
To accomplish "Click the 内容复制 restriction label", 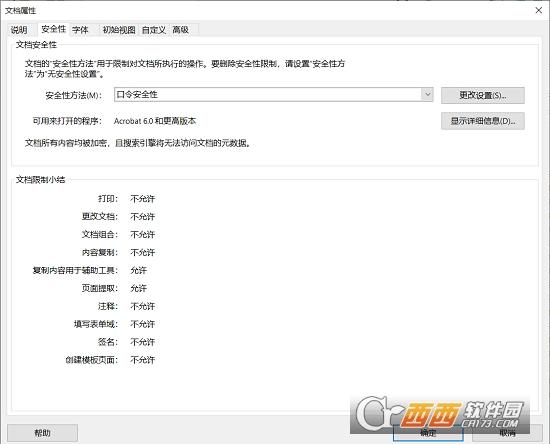I will [100, 253].
